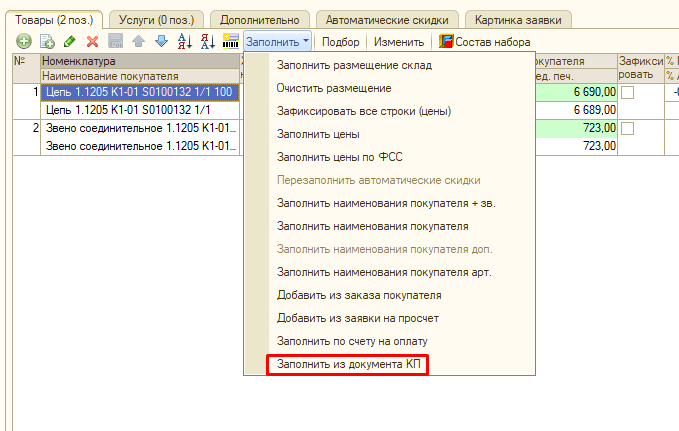Select Звено соединительное nomenclature cell in row 2
Image resolution: width=679 pixels, height=431 pixels.
(x=140, y=128)
